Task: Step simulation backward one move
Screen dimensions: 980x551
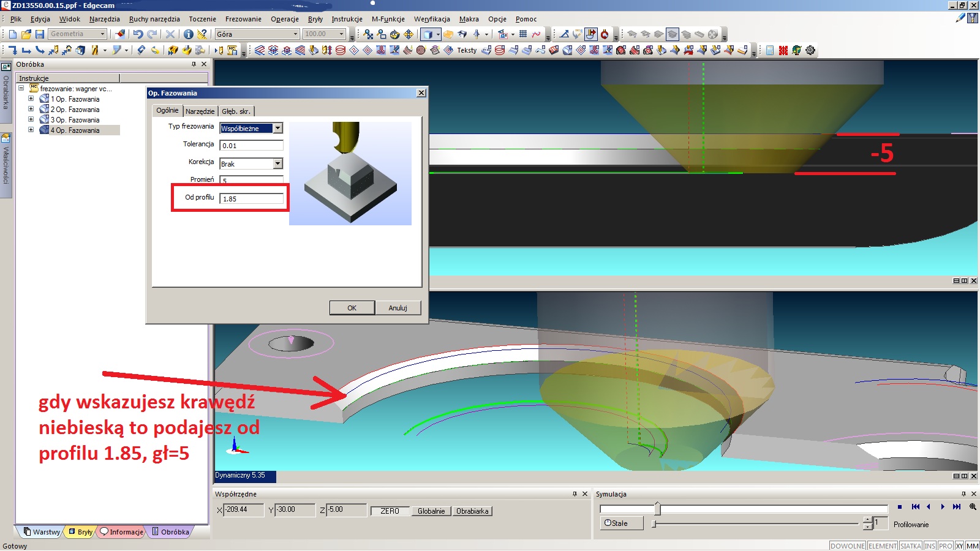Action: pyautogui.click(x=929, y=507)
